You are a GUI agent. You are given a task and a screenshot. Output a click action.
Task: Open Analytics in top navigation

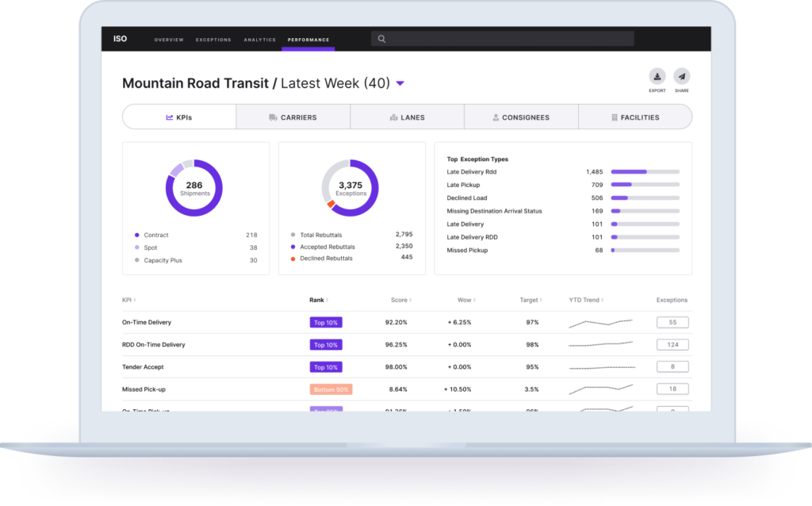259,40
